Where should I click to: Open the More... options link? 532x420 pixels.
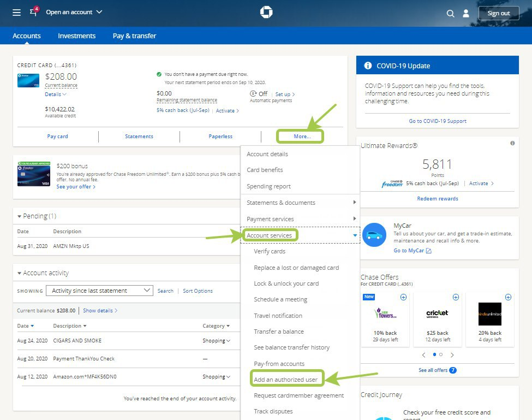[302, 137]
